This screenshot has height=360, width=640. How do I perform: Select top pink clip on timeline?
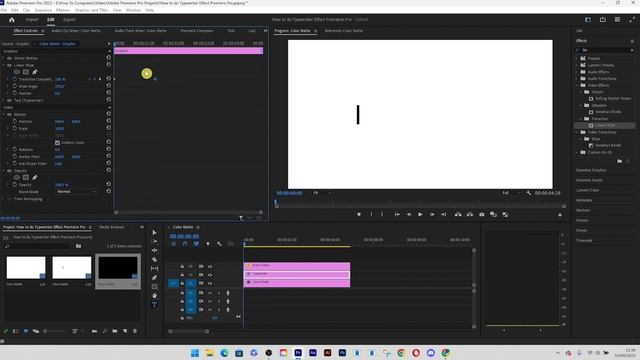coord(297,266)
